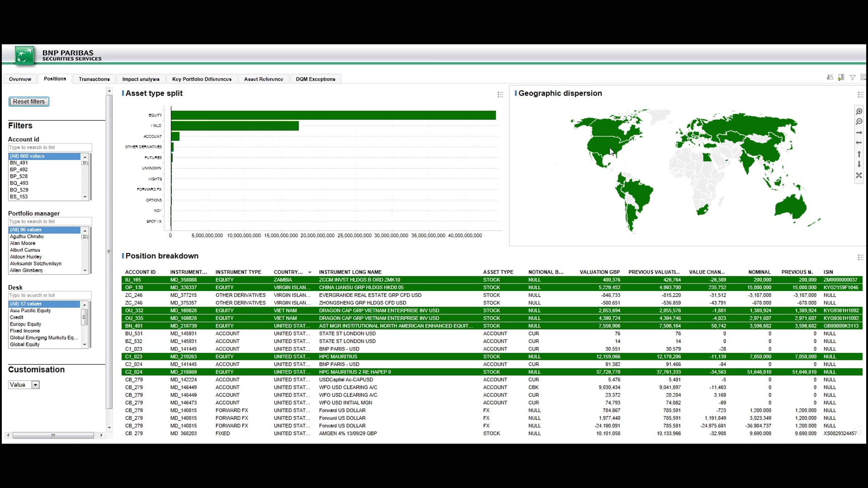The image size is (868, 488).
Task: Click the Reset filters button
Action: (x=29, y=102)
